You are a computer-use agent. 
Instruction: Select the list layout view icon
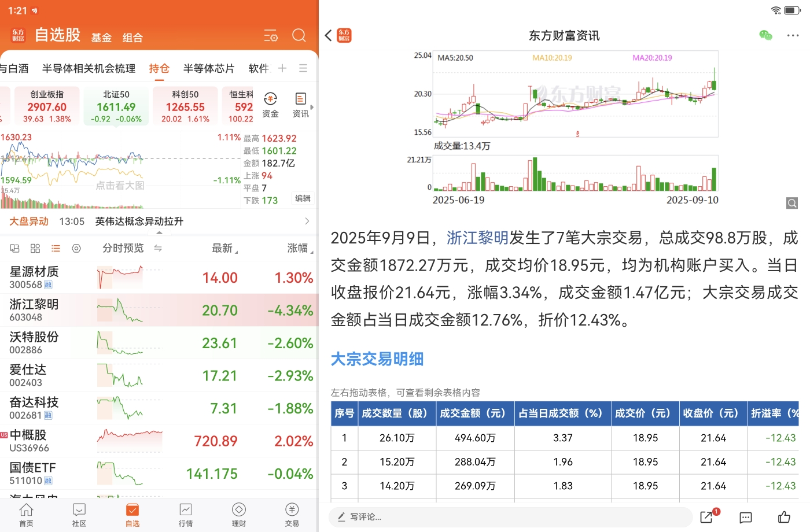coord(56,248)
